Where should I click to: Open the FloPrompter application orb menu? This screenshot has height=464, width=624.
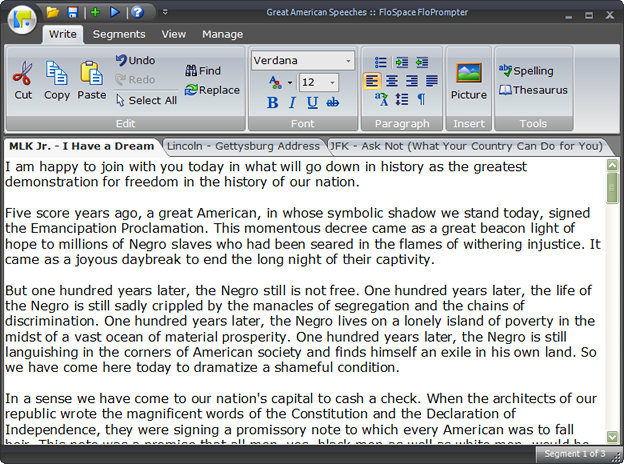(22, 19)
